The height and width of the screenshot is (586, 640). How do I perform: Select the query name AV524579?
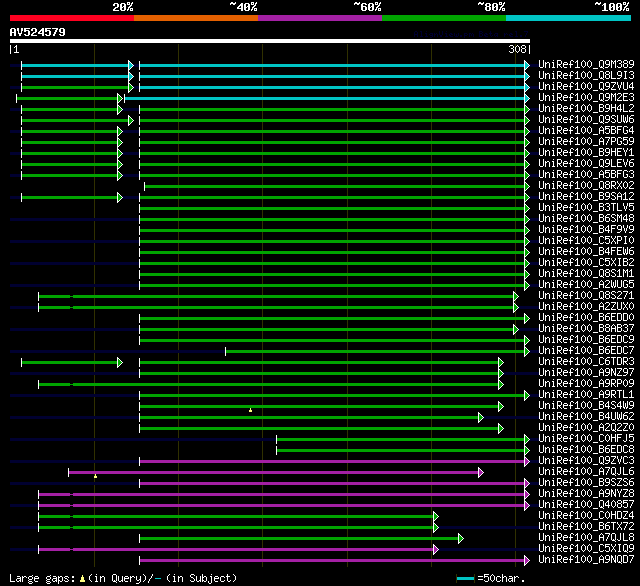38,32
